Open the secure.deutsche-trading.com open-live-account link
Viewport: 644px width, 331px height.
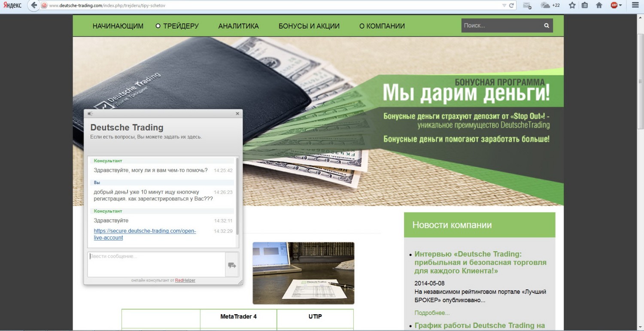click(x=145, y=234)
